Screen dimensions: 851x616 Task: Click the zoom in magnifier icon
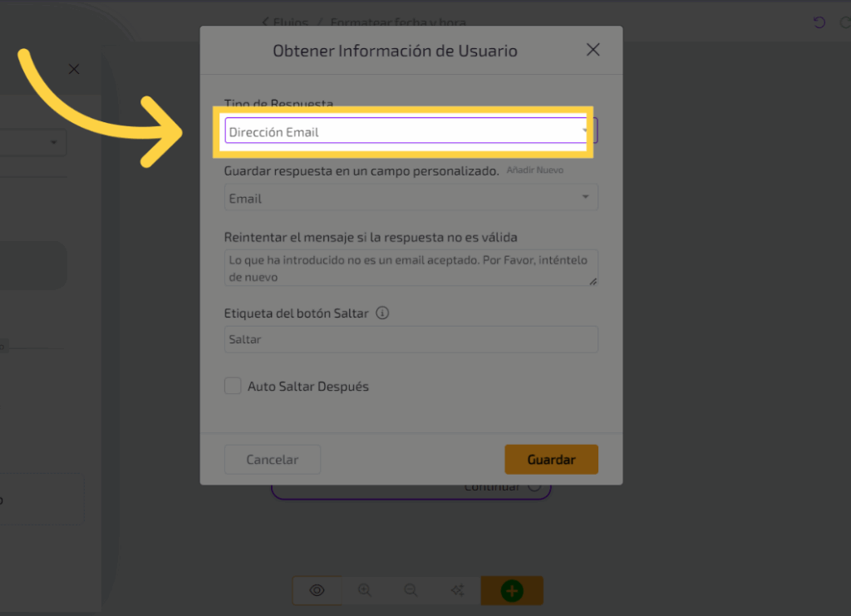pos(364,590)
